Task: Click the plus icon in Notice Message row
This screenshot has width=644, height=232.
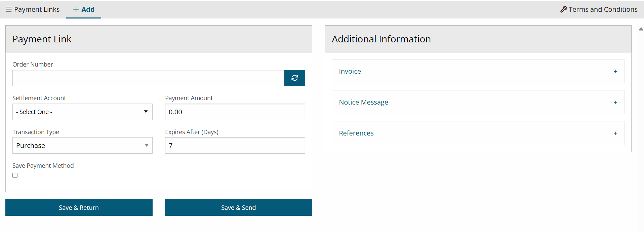Action: tap(615, 102)
